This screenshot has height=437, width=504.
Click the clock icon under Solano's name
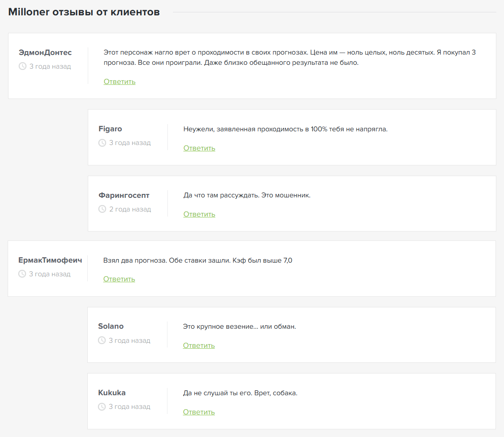(x=102, y=341)
